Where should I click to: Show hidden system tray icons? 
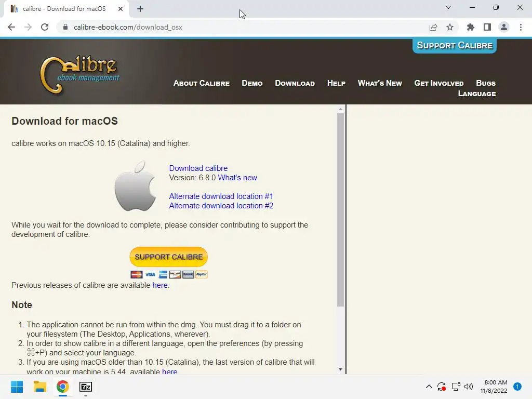(429, 387)
